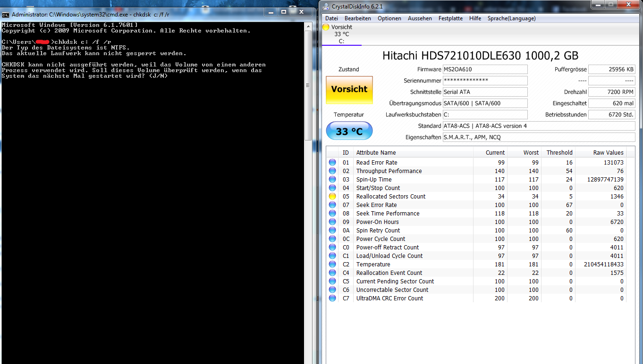This screenshot has width=643, height=364.
Task: Click the yellow orb for Reallocated Sectors Count
Action: (332, 196)
